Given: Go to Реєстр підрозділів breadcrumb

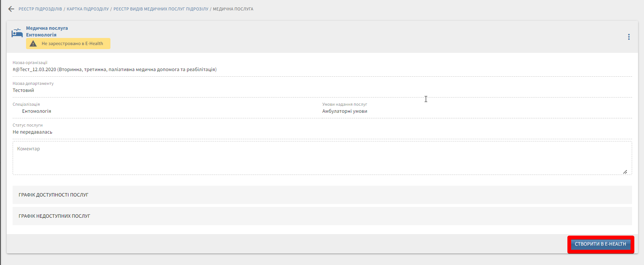Looking at the screenshot, I should coord(40,9).
